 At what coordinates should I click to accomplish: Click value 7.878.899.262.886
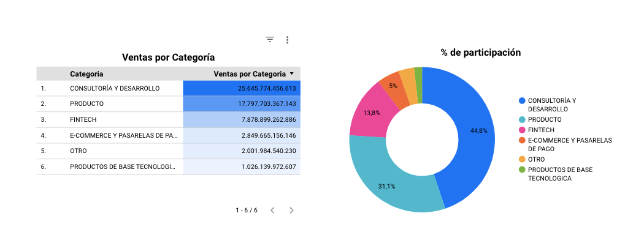tap(269, 119)
